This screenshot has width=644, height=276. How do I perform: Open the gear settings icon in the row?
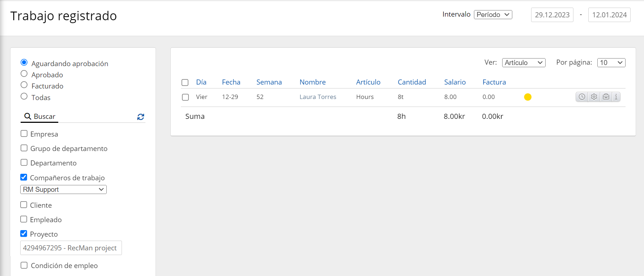tap(594, 97)
